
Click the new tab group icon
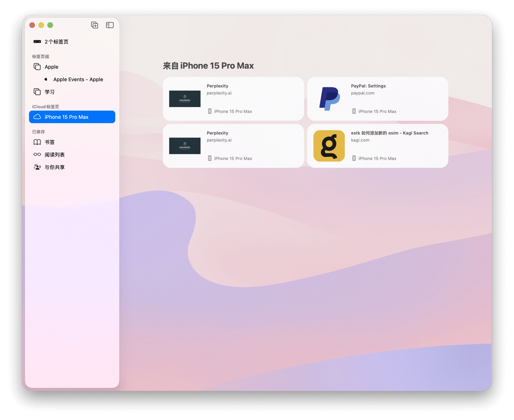[x=94, y=25]
